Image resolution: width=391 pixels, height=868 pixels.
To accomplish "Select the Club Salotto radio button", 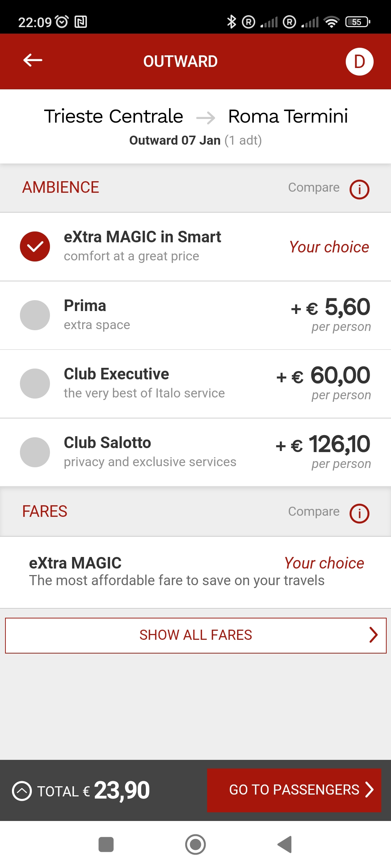I will (x=35, y=452).
